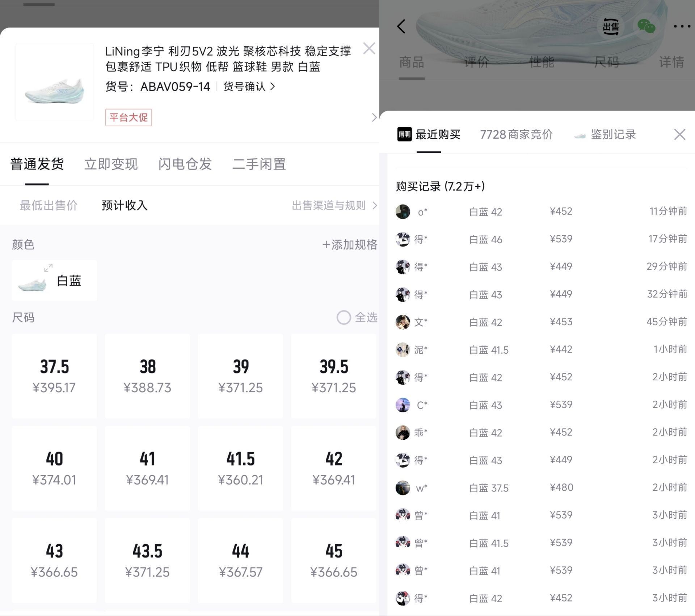Open the three-dot more menu

682,26
